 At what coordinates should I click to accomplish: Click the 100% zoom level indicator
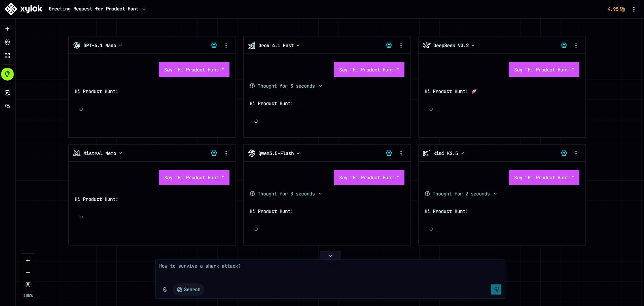(28, 296)
